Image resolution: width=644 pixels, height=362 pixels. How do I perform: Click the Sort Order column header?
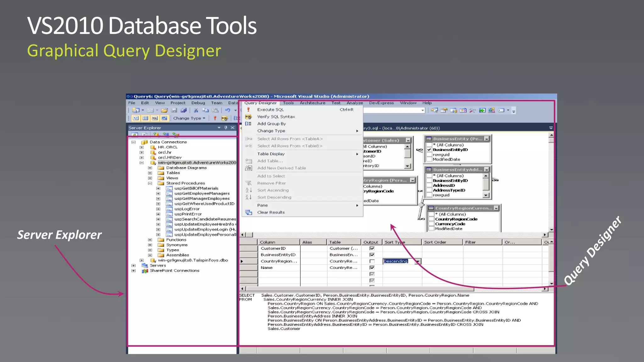click(x=442, y=242)
